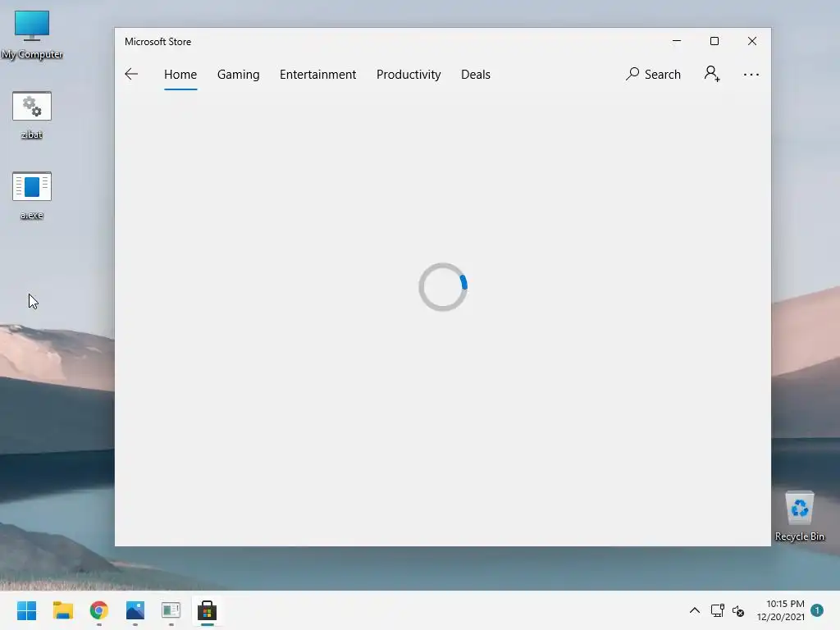Select the a.exe desktop file
Viewport: 840px width, 630px height.
[x=32, y=195]
